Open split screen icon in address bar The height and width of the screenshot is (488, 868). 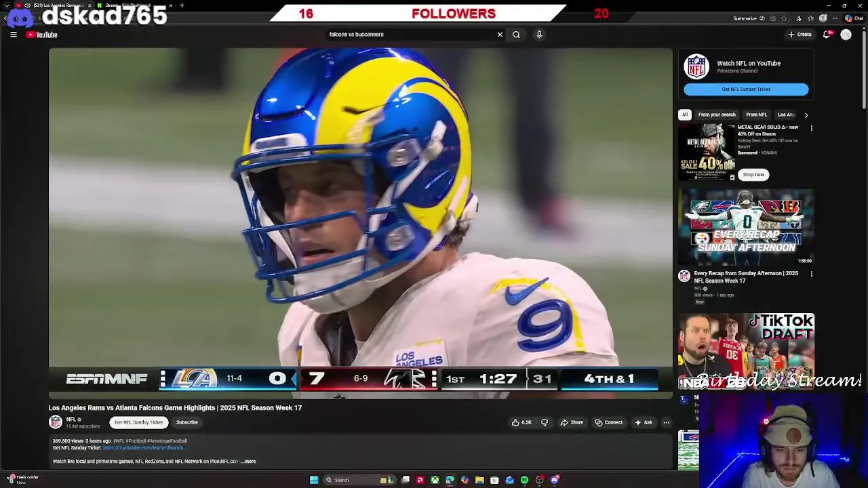[773, 18]
